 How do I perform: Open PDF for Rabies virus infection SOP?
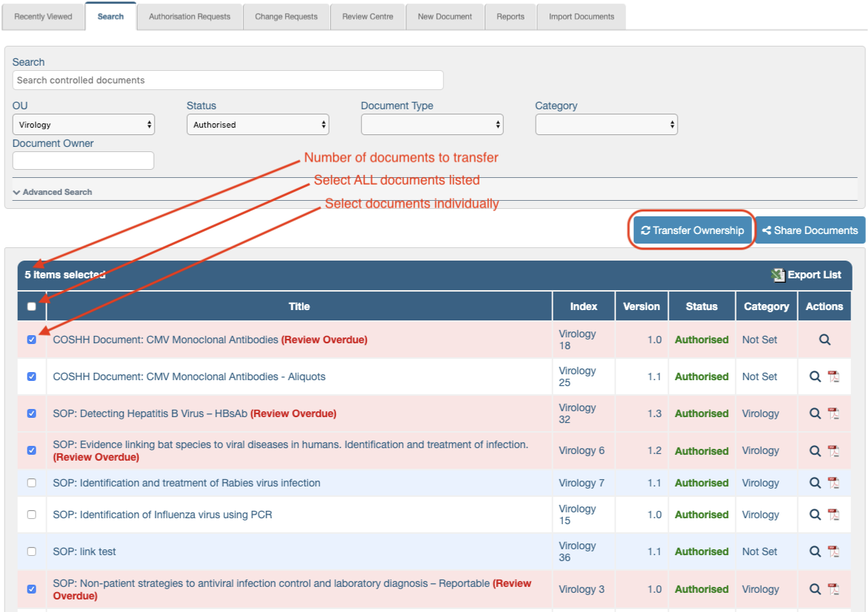click(833, 483)
